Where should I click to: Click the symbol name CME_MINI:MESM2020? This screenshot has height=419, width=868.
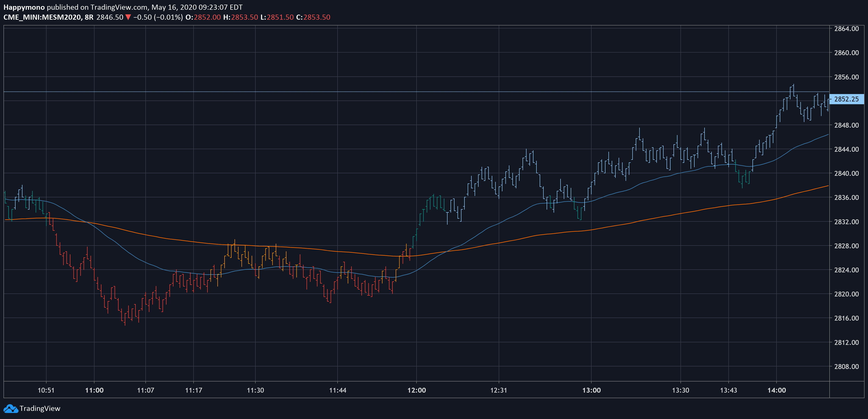point(42,17)
